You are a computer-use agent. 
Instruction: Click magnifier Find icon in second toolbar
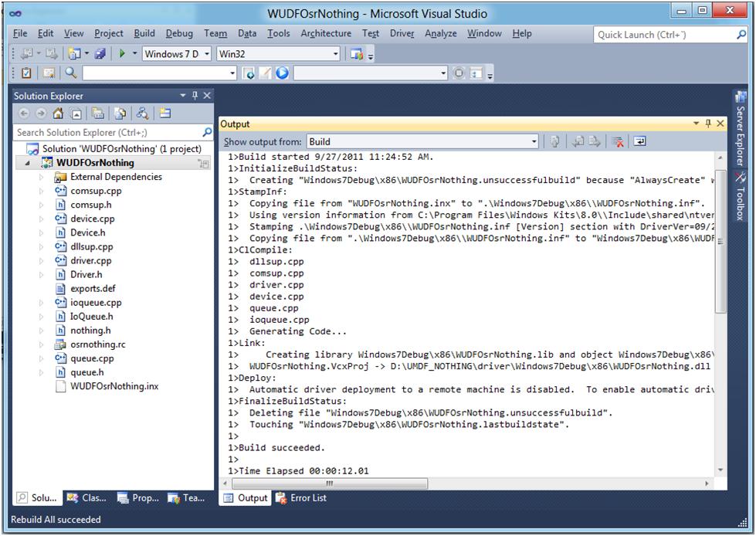click(71, 73)
